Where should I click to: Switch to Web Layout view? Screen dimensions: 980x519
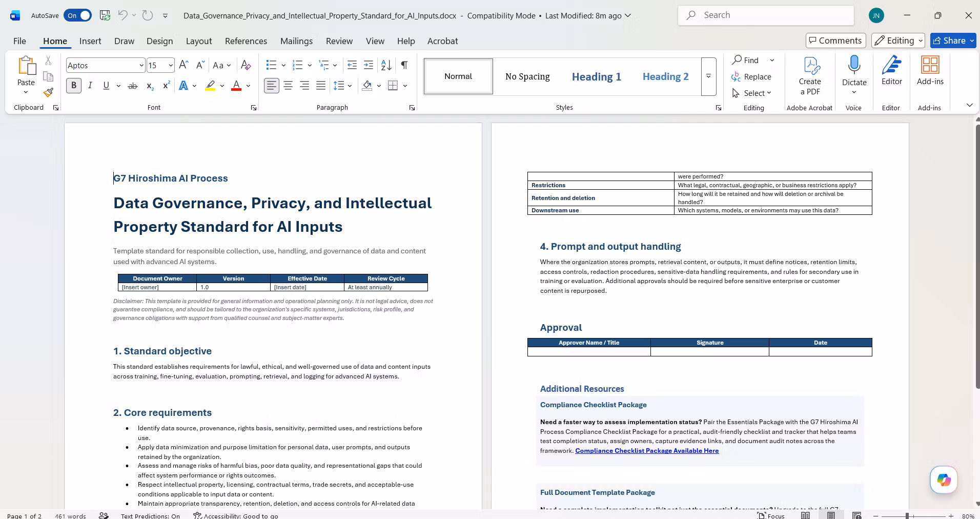(x=856, y=515)
